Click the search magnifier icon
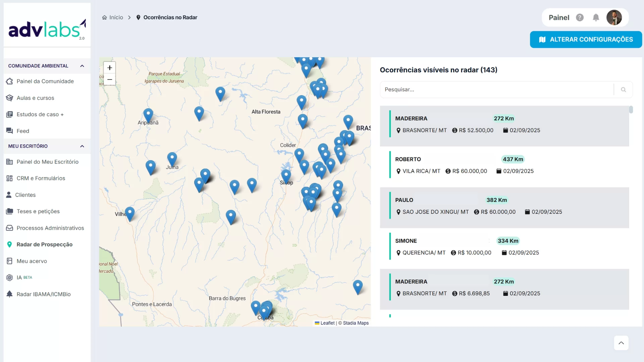This screenshot has height=362, width=644. click(623, 89)
